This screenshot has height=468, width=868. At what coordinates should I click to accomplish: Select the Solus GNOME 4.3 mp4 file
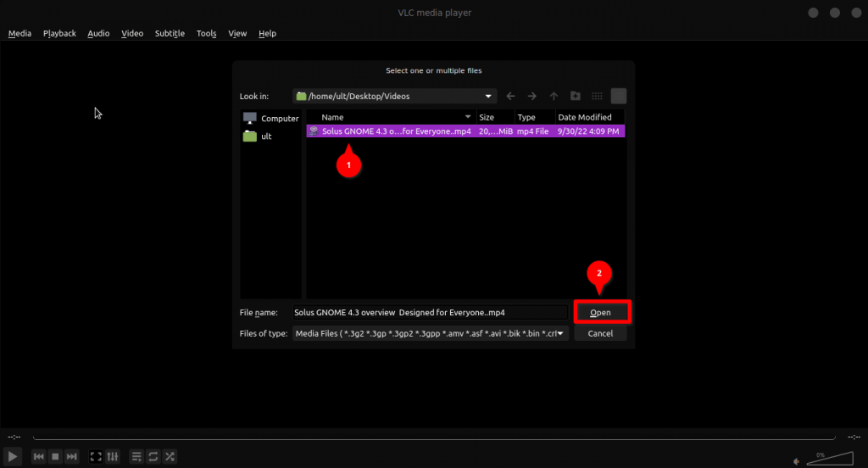pyautogui.click(x=465, y=131)
